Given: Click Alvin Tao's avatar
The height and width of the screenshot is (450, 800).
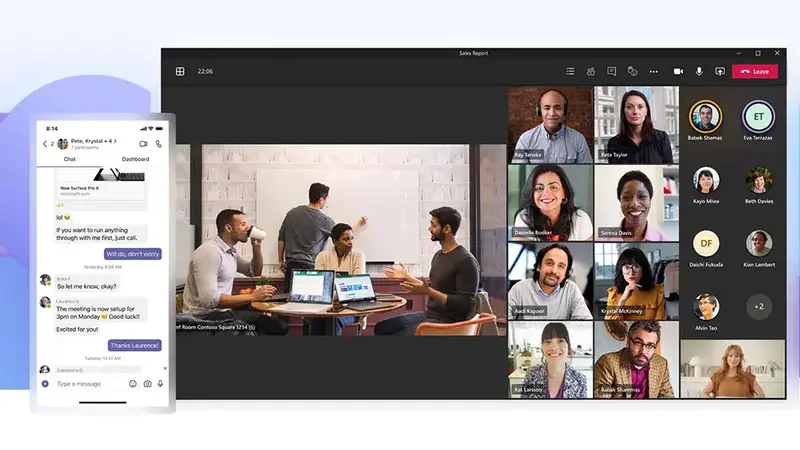Looking at the screenshot, I should [x=706, y=307].
